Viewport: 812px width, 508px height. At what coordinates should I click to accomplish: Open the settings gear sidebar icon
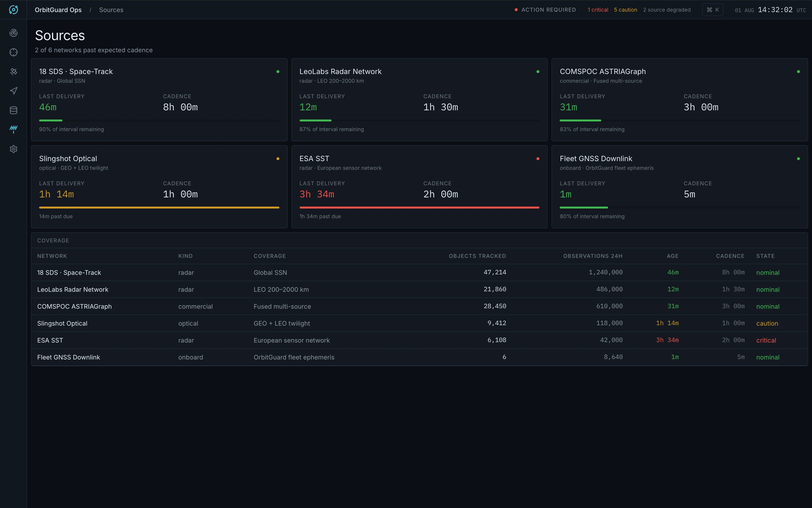(14, 149)
